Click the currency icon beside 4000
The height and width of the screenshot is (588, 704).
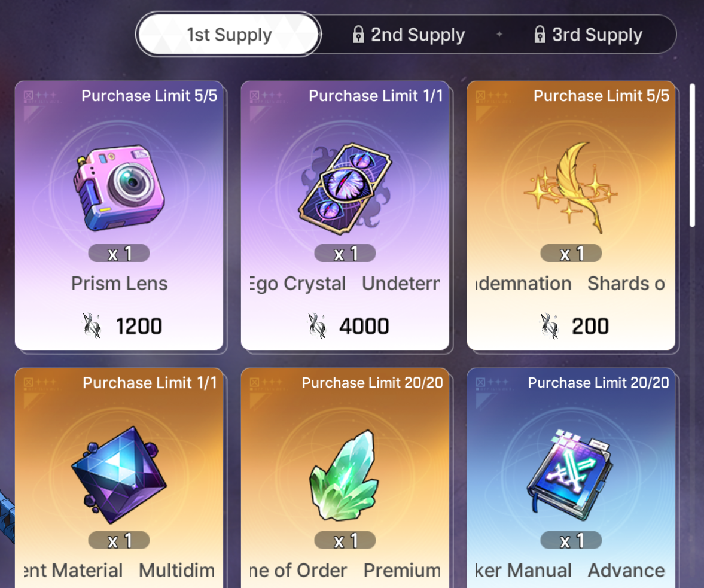coord(316,326)
